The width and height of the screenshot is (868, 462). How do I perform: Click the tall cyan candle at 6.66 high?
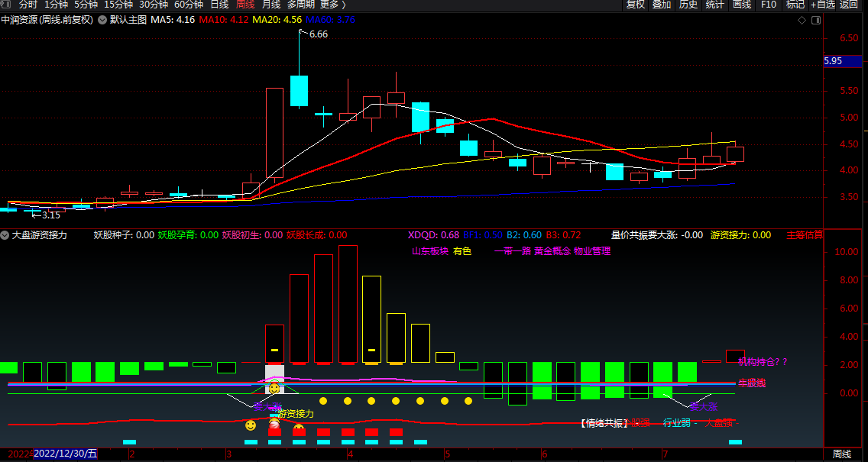click(x=299, y=91)
